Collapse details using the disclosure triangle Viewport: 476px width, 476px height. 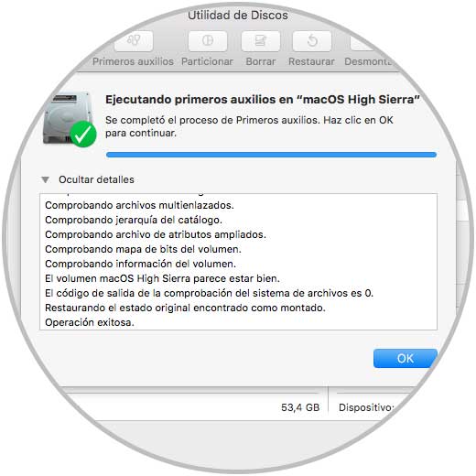pyautogui.click(x=46, y=179)
